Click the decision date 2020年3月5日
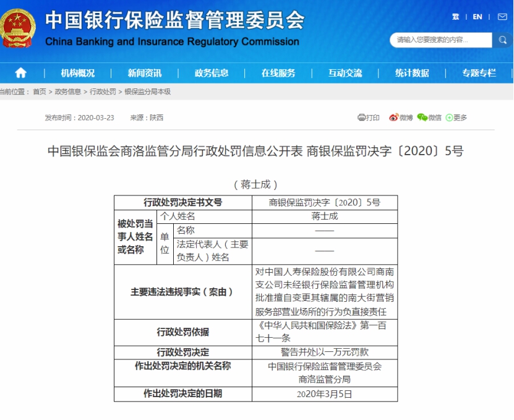The image size is (514, 420). point(325,394)
